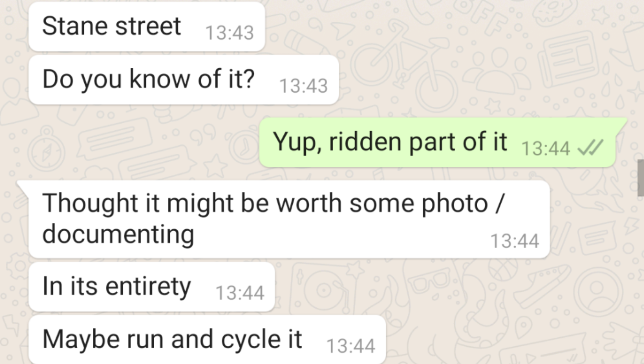Click the tail of the "Thought it might" bubble
The height and width of the screenshot is (364, 644).
[x=23, y=186]
